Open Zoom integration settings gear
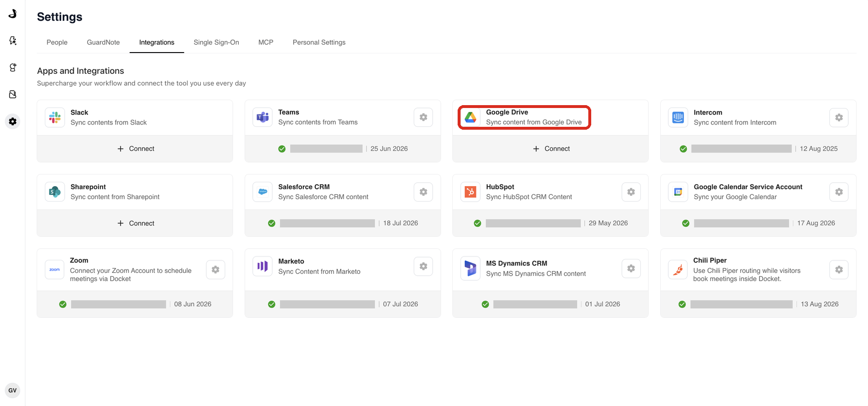 [x=216, y=270]
